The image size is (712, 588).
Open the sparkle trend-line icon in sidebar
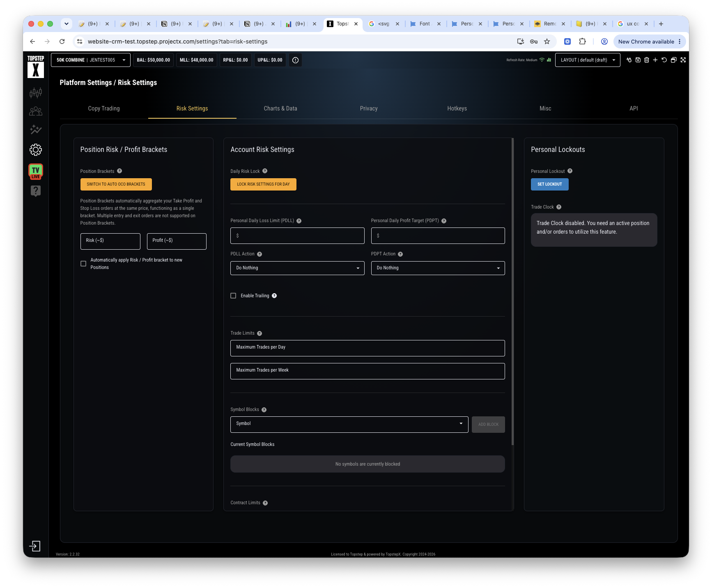(x=36, y=130)
